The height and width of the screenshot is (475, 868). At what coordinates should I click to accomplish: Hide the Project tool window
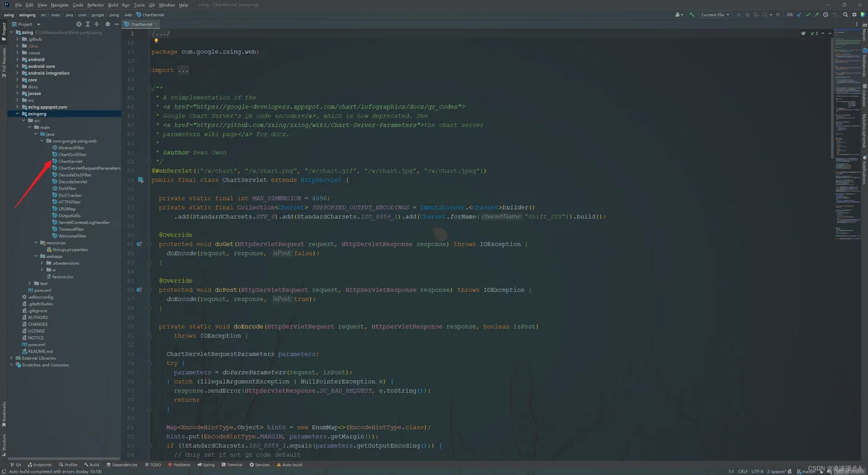[116, 24]
